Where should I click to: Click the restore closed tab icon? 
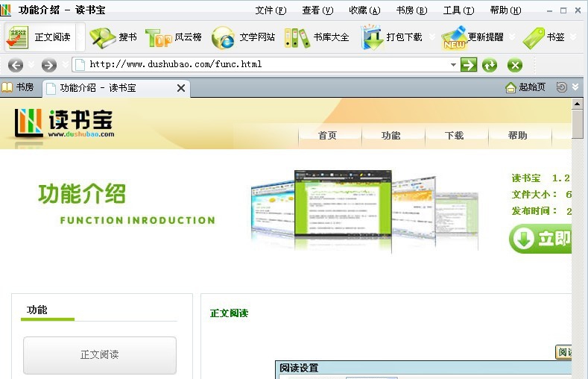(x=561, y=87)
